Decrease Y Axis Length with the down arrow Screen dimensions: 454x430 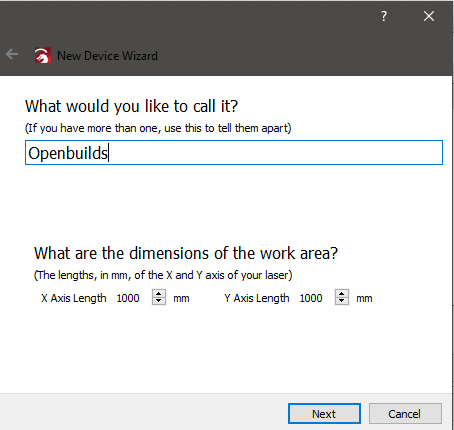[342, 301]
